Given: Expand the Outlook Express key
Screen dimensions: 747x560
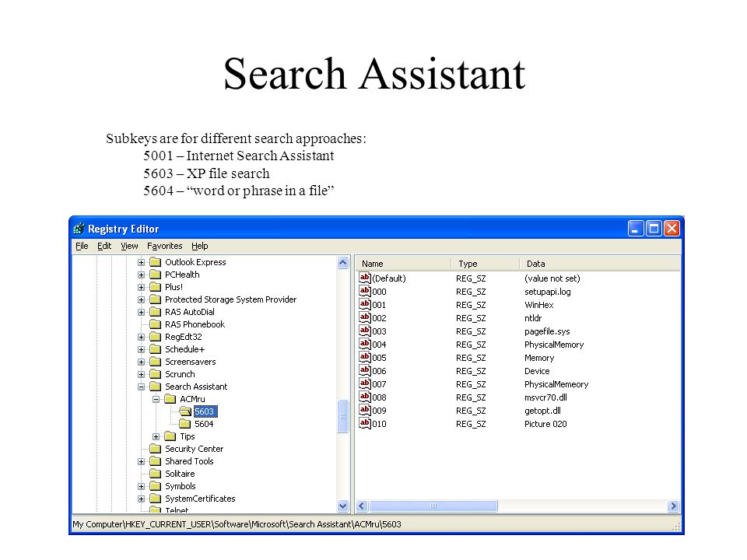Looking at the screenshot, I should [x=141, y=262].
